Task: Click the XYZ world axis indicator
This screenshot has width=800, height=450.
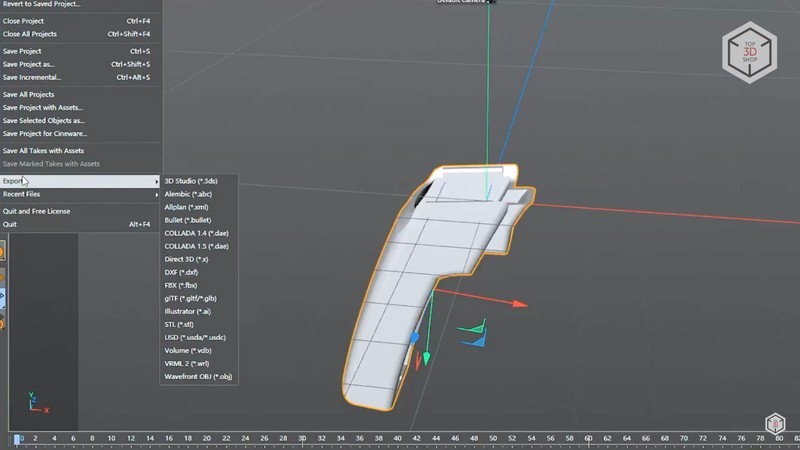Action: (x=38, y=403)
